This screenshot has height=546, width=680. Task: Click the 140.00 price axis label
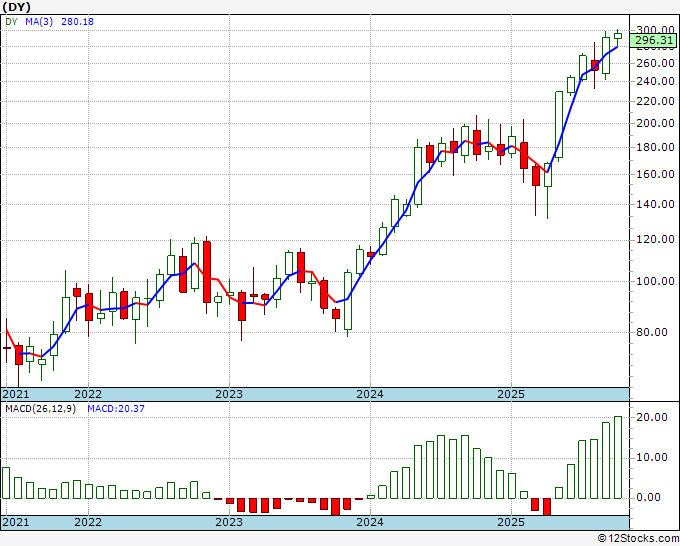655,204
